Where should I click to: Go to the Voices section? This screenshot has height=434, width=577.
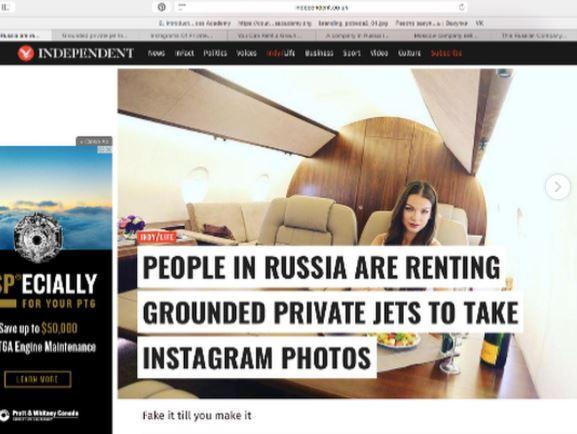tap(246, 53)
